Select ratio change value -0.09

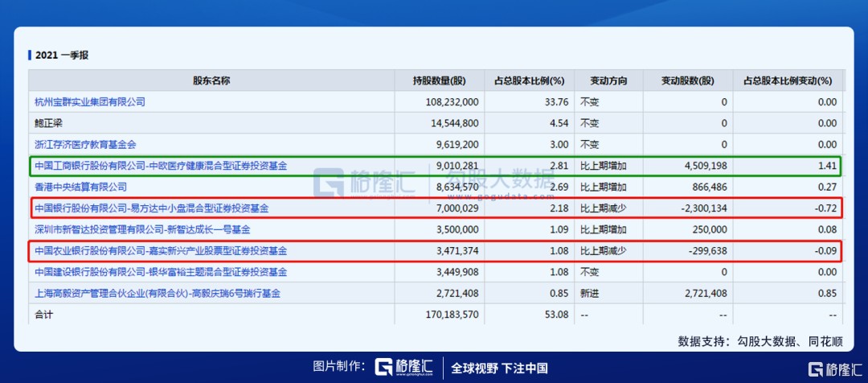click(826, 251)
